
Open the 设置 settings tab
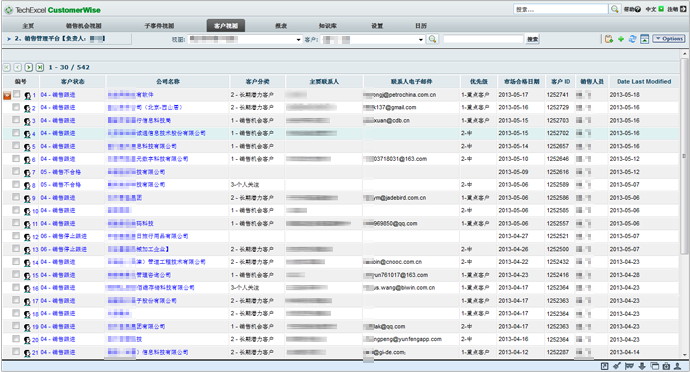(x=377, y=26)
